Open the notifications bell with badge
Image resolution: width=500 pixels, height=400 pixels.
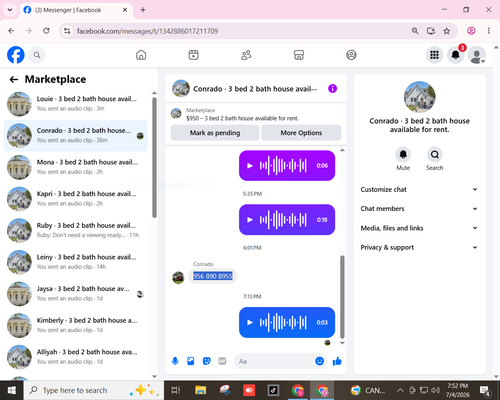[x=456, y=55]
